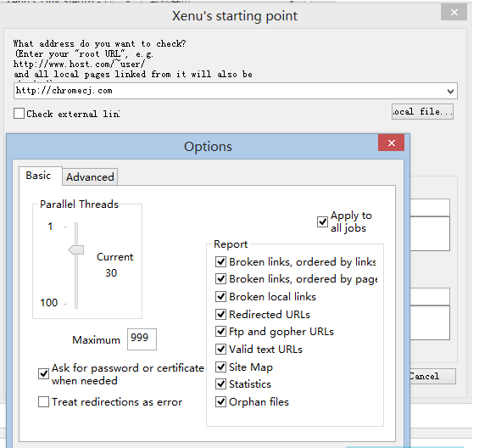Select the Basic tab

(39, 176)
